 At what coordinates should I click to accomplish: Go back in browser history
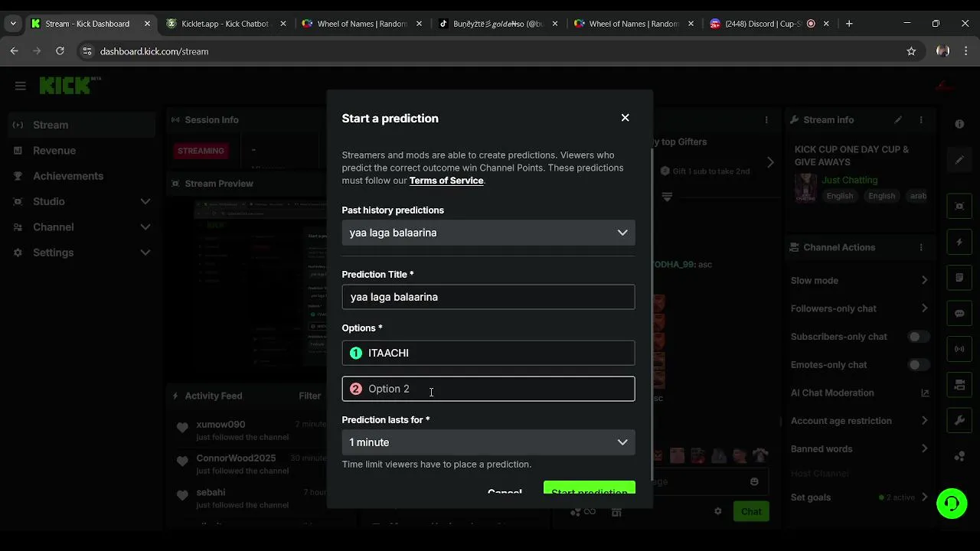point(15,51)
